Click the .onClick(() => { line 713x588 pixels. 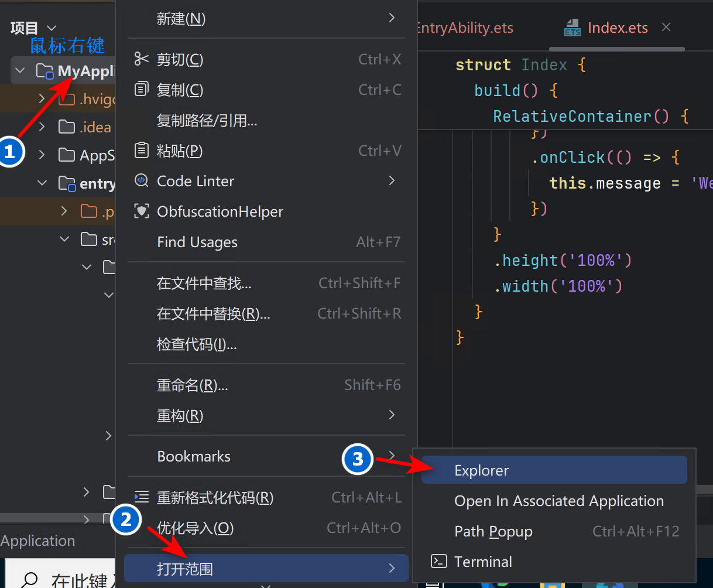coord(605,158)
